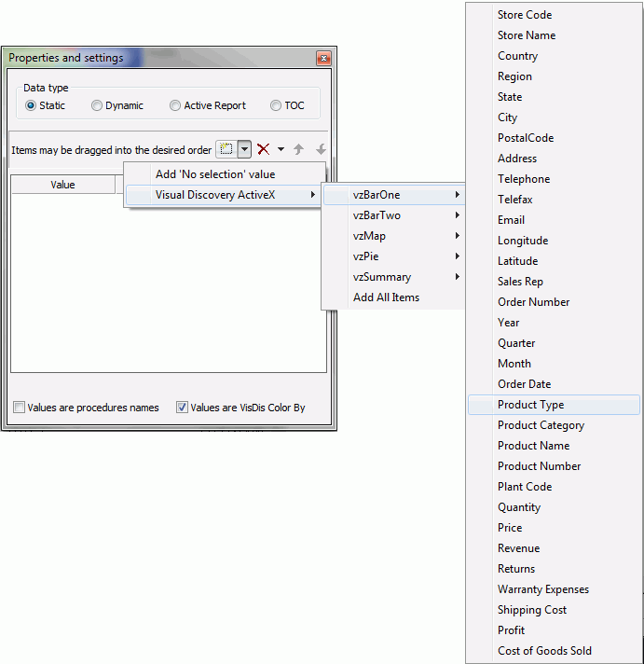
Task: Select Quarter field
Action: pyautogui.click(x=554, y=343)
